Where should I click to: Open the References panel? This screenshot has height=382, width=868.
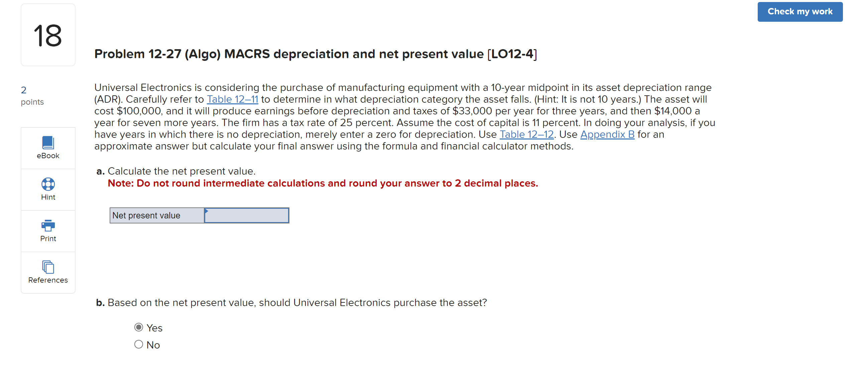coord(47,272)
